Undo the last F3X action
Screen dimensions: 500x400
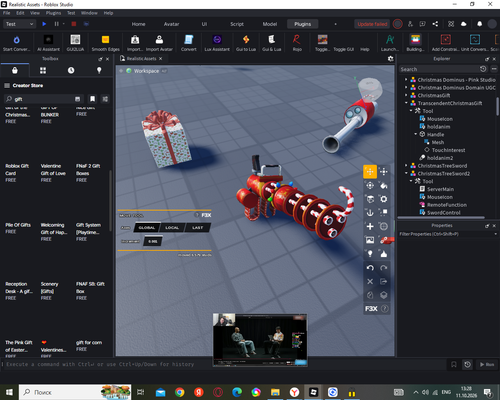click(x=370, y=268)
